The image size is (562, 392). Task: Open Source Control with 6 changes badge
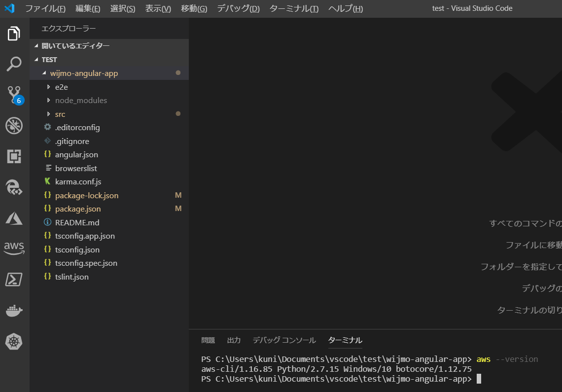pyautogui.click(x=15, y=95)
